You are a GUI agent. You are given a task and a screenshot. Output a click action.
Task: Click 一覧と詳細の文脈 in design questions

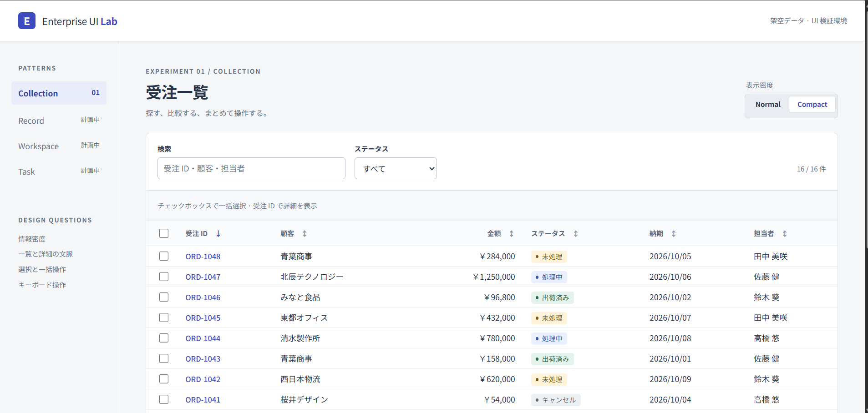(x=46, y=254)
